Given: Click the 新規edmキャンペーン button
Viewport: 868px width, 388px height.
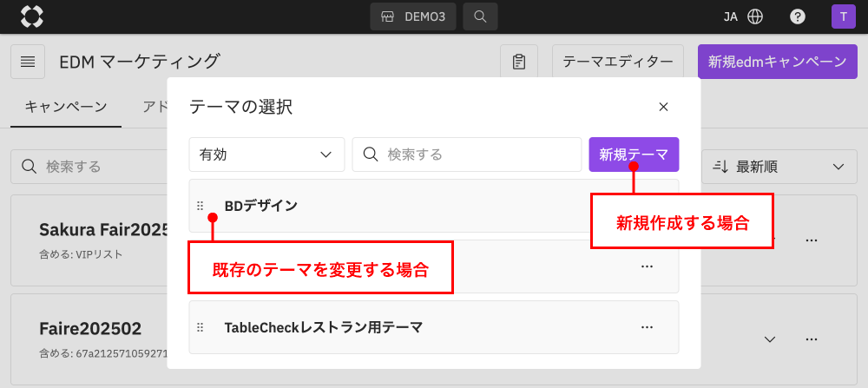Looking at the screenshot, I should pyautogui.click(x=777, y=62).
